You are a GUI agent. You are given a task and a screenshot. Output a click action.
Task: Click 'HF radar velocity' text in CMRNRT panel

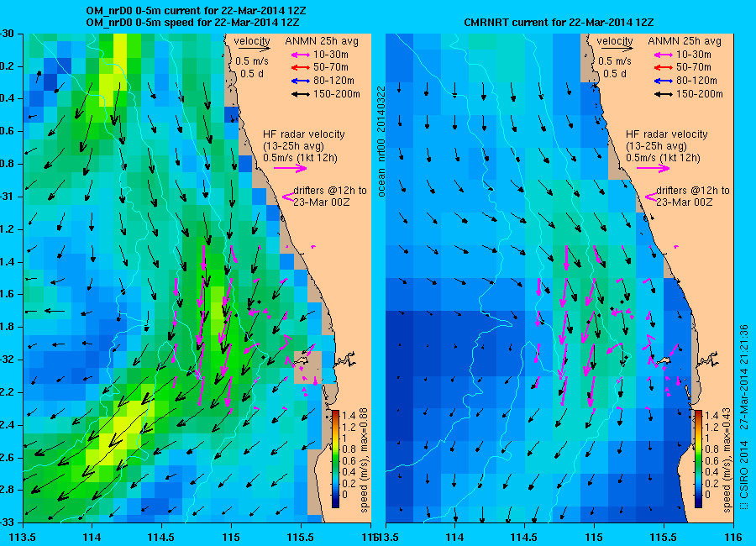click(667, 134)
